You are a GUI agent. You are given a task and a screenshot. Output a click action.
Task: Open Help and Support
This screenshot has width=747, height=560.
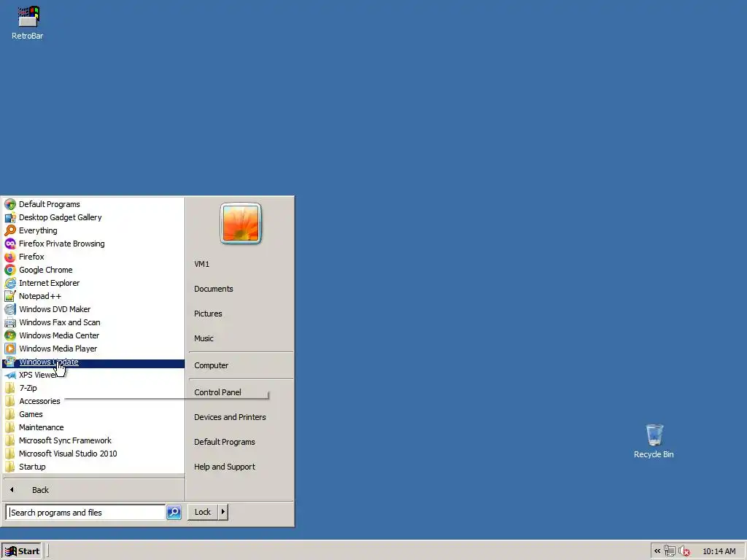click(241, 467)
